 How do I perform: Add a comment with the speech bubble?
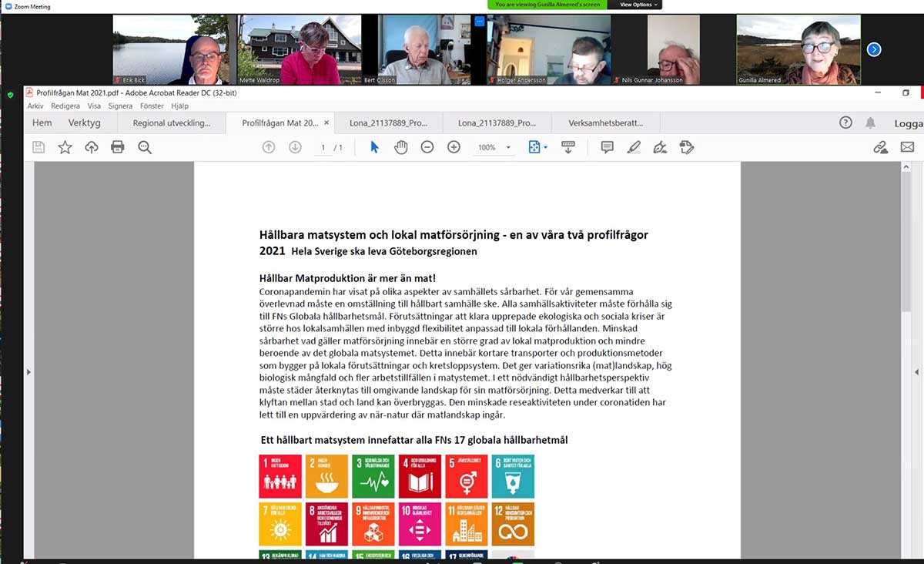pyautogui.click(x=607, y=147)
